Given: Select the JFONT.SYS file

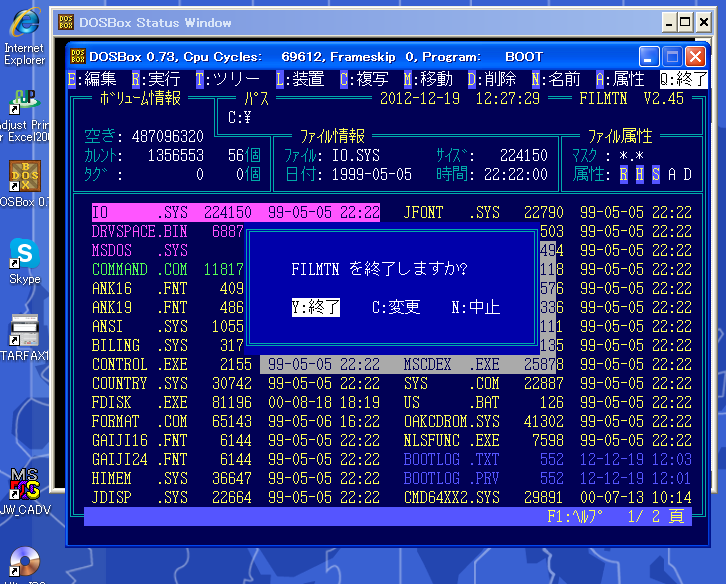Looking at the screenshot, I should click(548, 213).
